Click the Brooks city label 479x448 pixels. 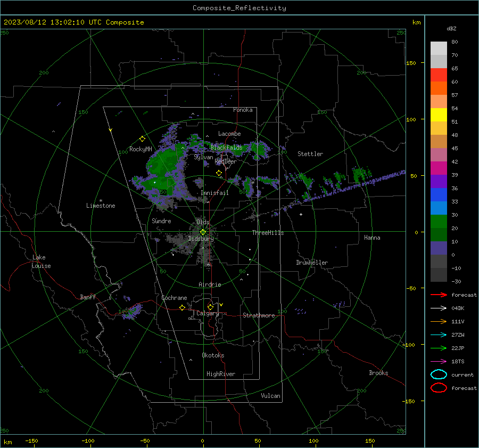(378, 373)
